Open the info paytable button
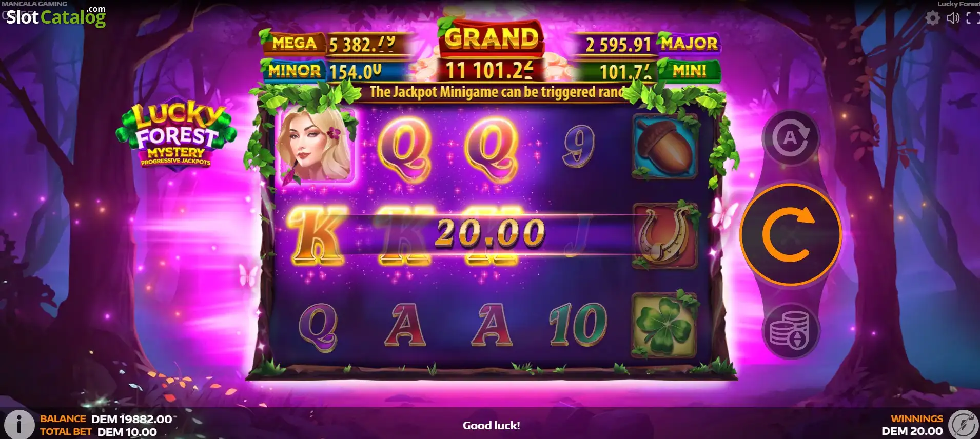Screen dimensions: 980x439 [19, 424]
